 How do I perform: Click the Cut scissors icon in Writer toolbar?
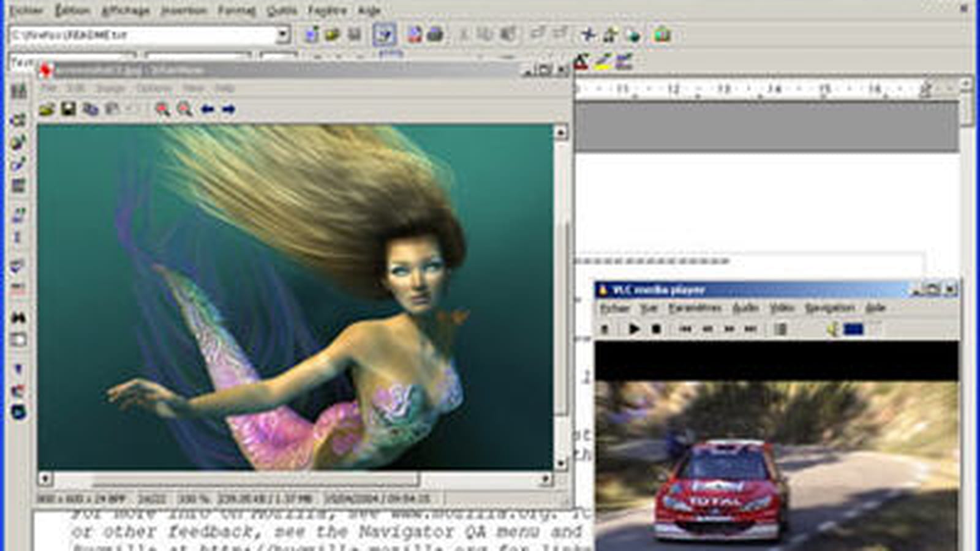pyautogui.click(x=464, y=34)
